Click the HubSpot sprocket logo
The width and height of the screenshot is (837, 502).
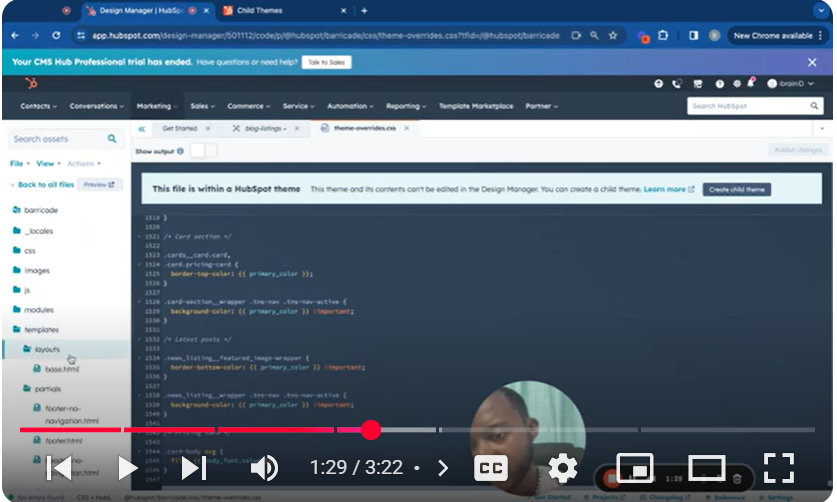pos(31,83)
